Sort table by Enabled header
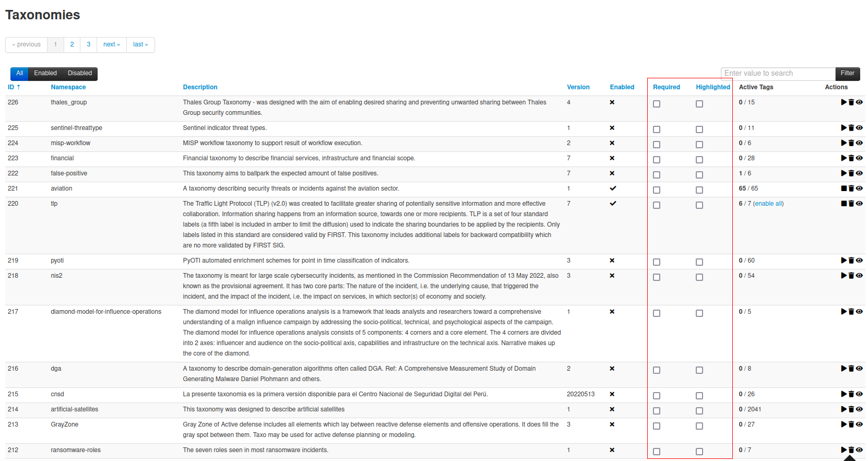This screenshot has height=461, width=868. (x=622, y=87)
